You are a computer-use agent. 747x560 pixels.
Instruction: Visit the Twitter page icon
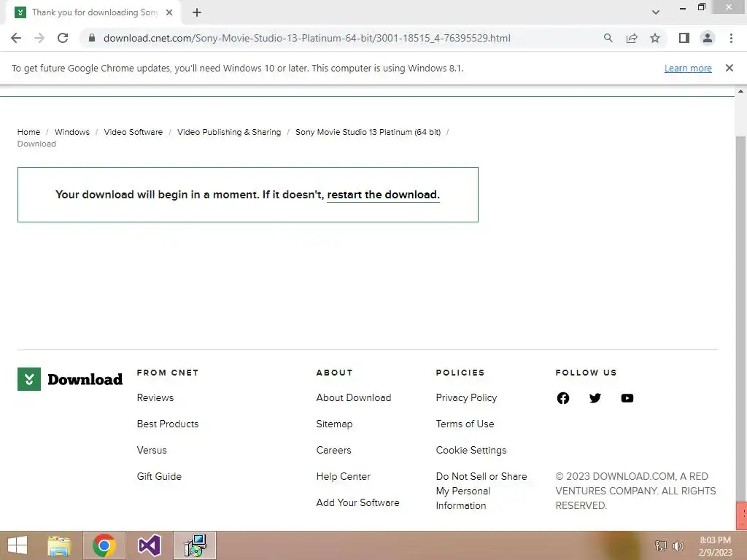[595, 398]
